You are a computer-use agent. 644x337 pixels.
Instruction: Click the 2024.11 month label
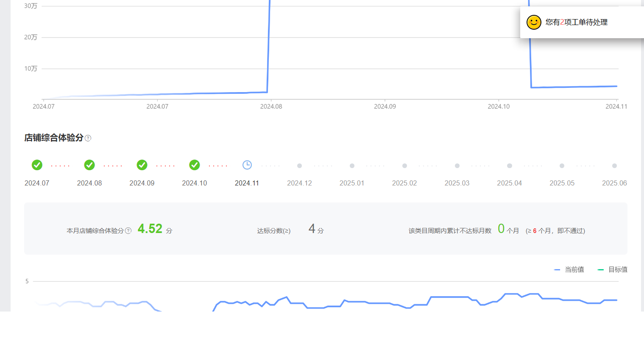click(247, 183)
